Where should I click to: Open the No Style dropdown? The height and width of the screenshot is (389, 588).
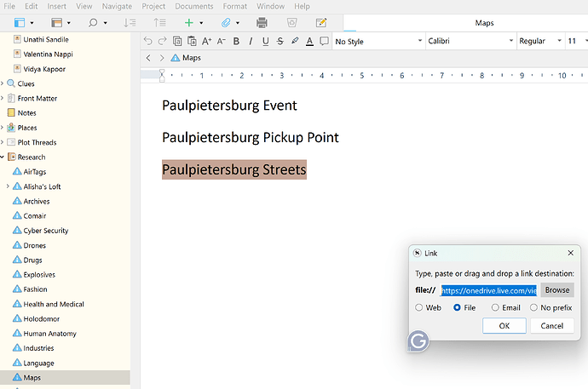[x=378, y=41]
